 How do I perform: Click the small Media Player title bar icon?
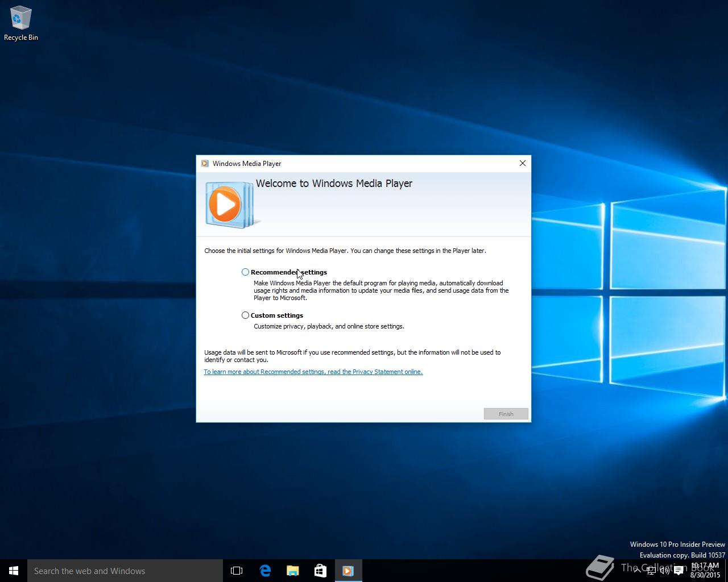point(205,164)
